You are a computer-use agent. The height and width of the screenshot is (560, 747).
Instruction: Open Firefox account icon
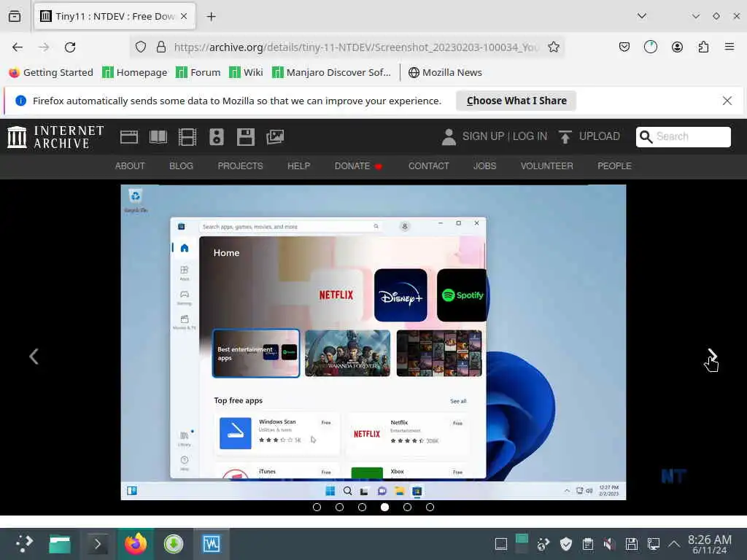[677, 47]
